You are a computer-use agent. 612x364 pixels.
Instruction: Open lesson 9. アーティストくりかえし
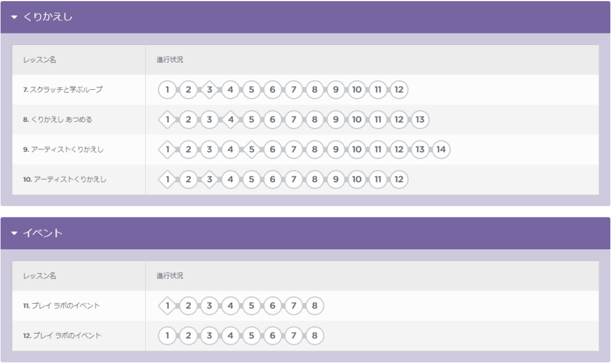tap(63, 149)
